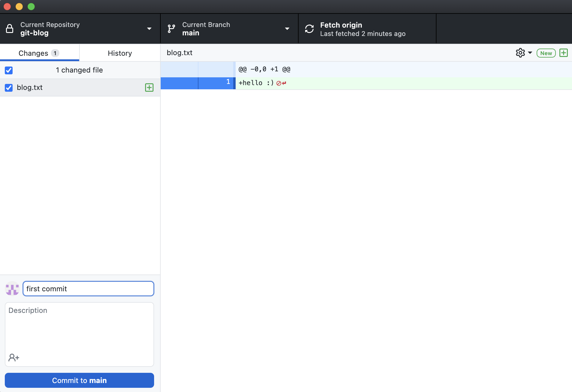
Task: Click the '1 changed file' label
Action: tap(79, 70)
